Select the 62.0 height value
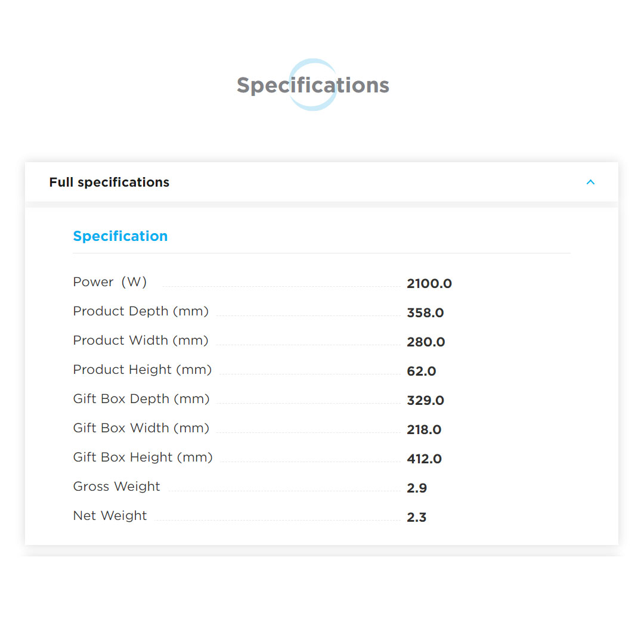Screen dimensions: 644x644 tap(421, 371)
